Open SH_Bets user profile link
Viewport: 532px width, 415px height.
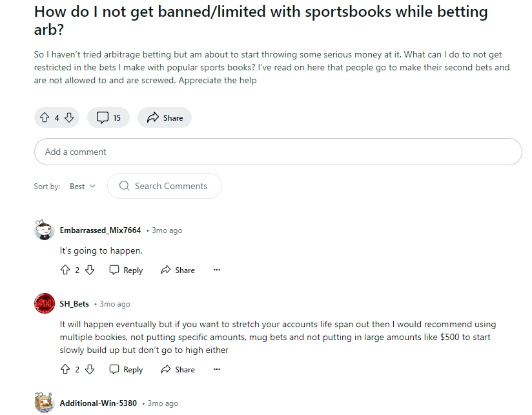click(x=74, y=304)
